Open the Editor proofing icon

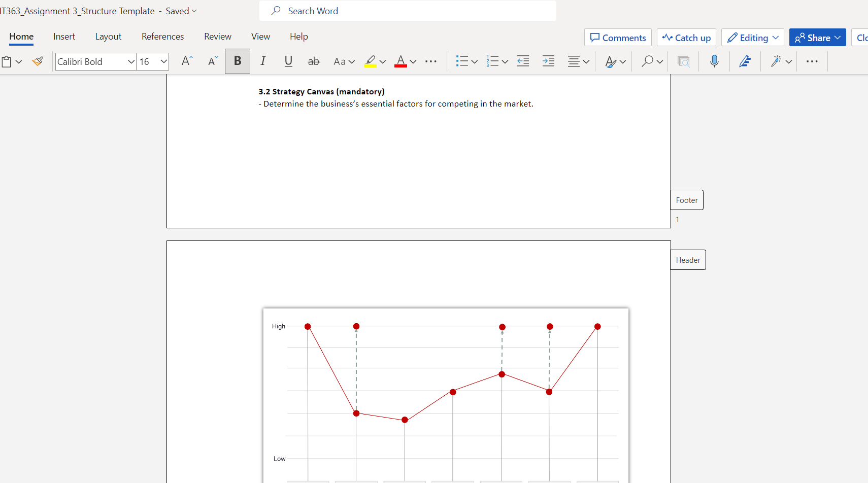point(745,61)
